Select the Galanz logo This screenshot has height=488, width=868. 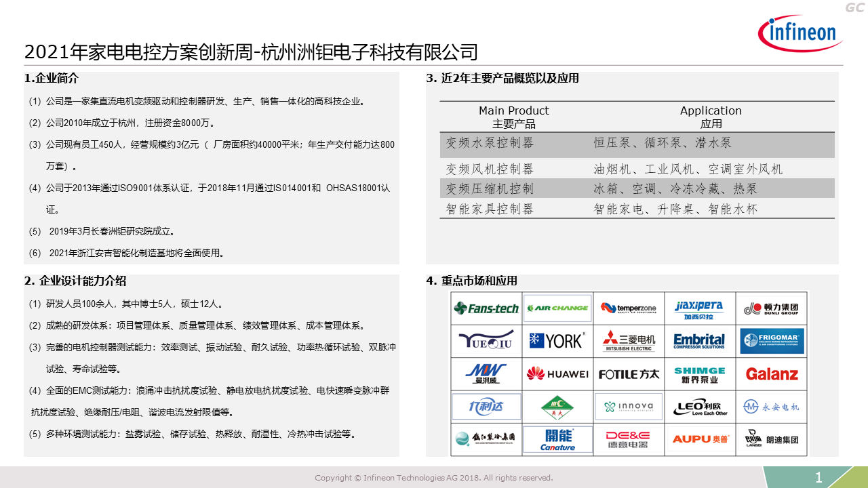tap(772, 374)
